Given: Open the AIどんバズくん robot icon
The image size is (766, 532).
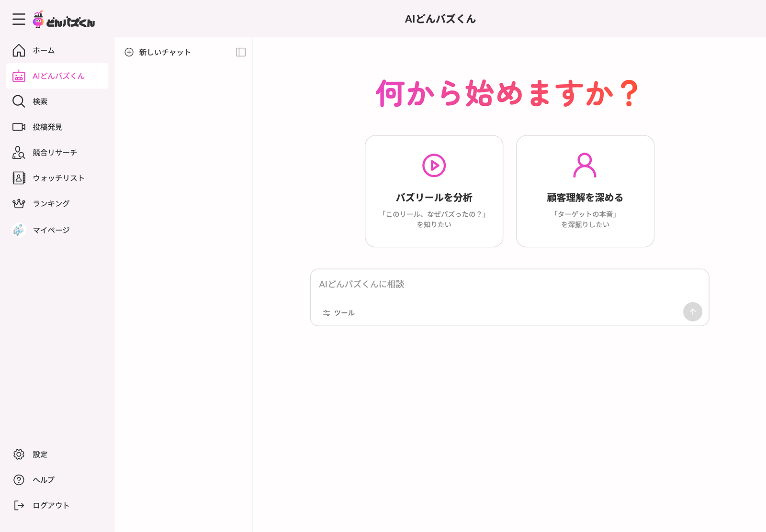Looking at the screenshot, I should (19, 76).
